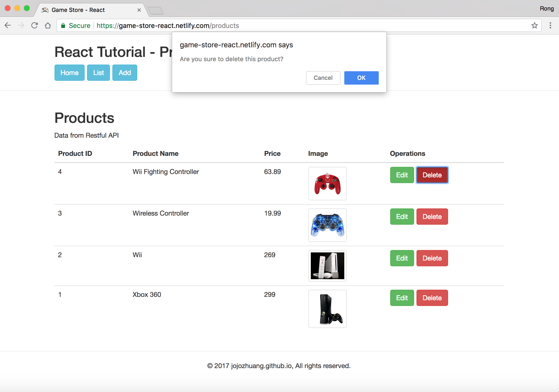Confirm deletion with the OK button
This screenshot has height=392, width=559.
[x=361, y=78]
